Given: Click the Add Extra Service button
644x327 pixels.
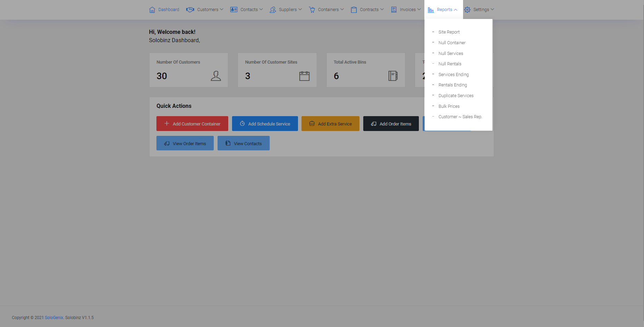Looking at the screenshot, I should tap(330, 124).
